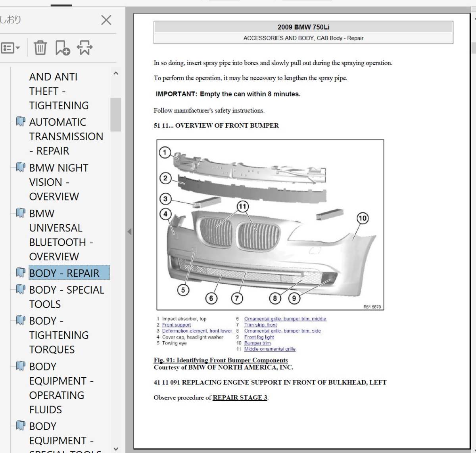This screenshot has width=476, height=453.
Task: Follow the Ornamental grille, bumper trim, middle link
Action: point(285,319)
